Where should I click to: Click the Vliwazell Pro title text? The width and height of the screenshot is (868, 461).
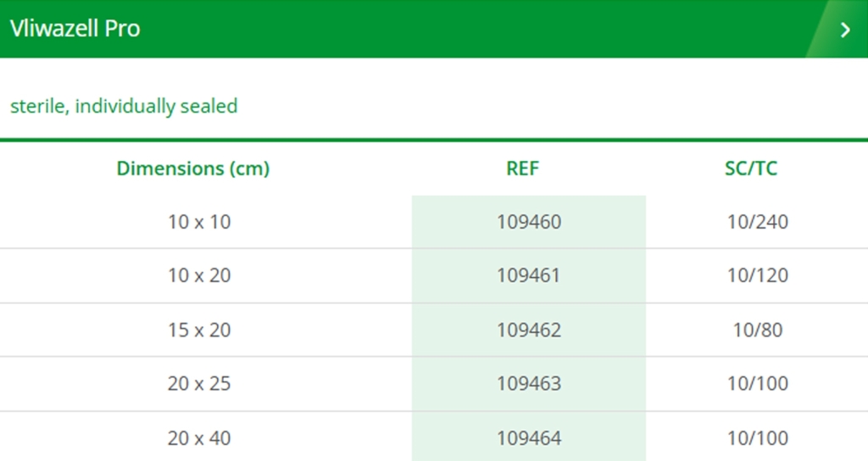[x=75, y=29]
